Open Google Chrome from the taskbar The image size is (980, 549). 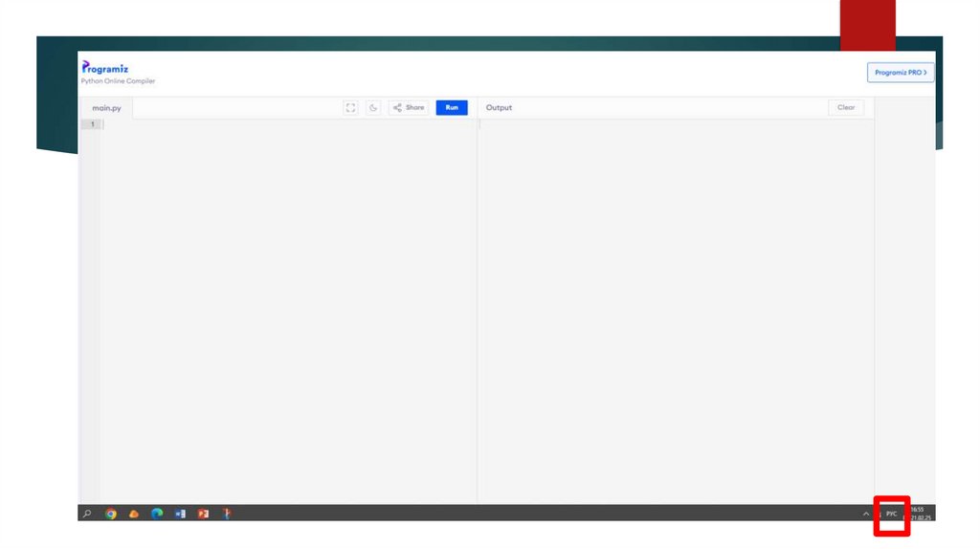111,514
